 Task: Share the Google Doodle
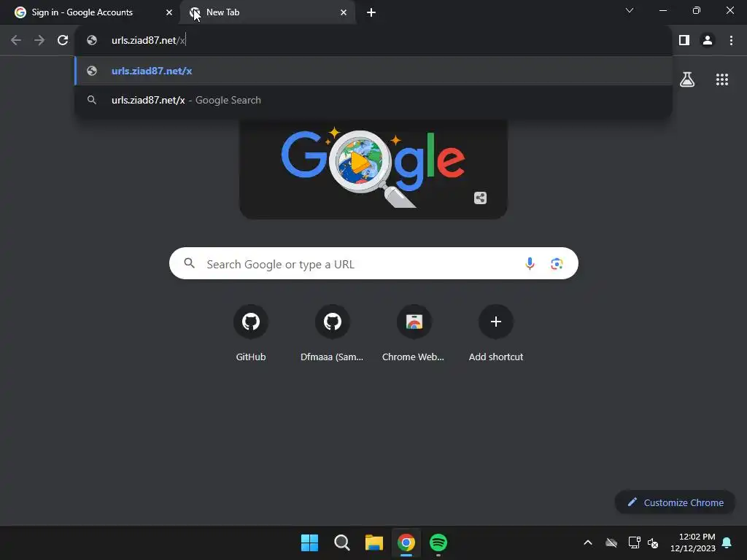[480, 198]
